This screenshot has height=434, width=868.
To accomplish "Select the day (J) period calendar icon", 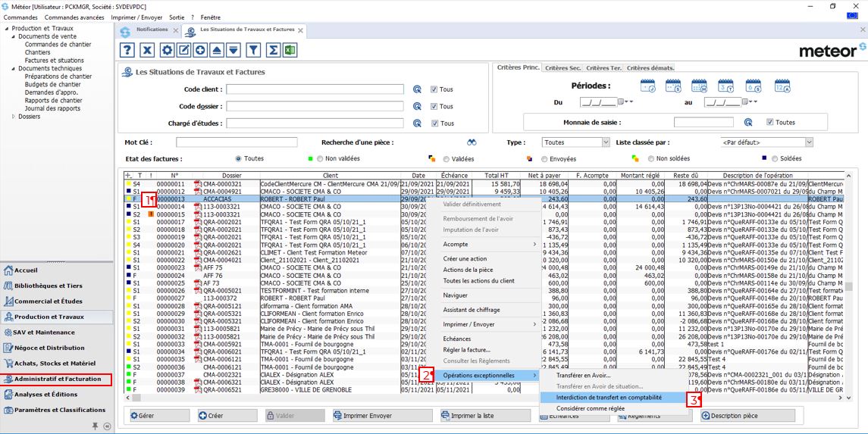I will pyautogui.click(x=647, y=85).
